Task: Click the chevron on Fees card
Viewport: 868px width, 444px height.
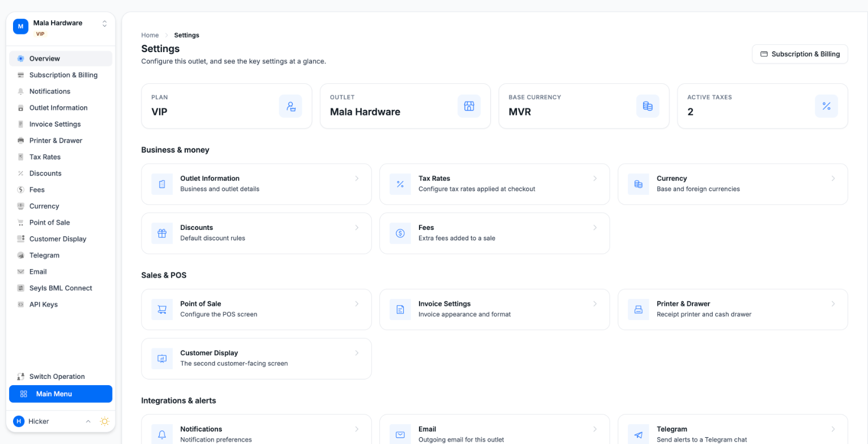Action: click(x=595, y=228)
